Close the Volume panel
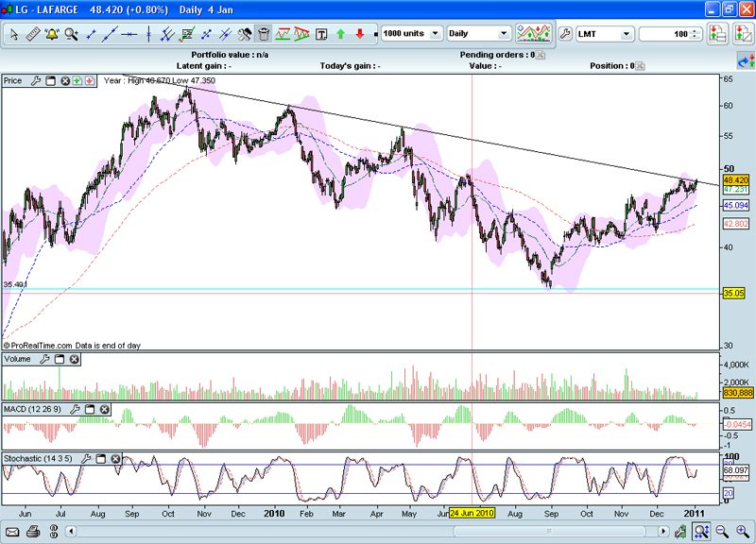 75,359
